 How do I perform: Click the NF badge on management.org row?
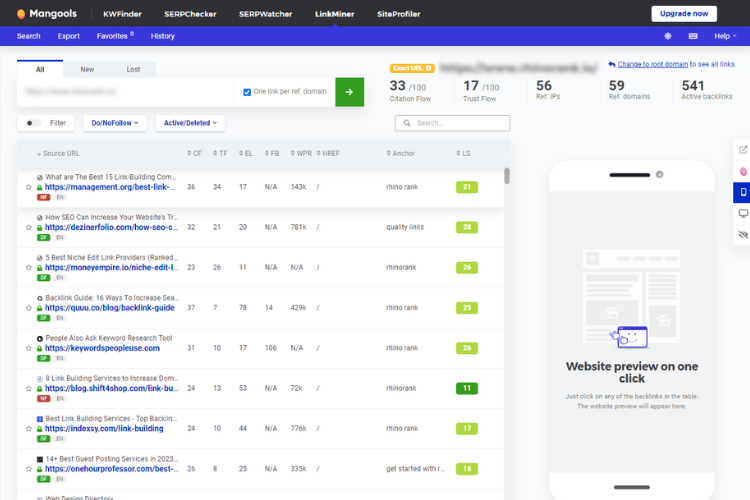(x=44, y=197)
